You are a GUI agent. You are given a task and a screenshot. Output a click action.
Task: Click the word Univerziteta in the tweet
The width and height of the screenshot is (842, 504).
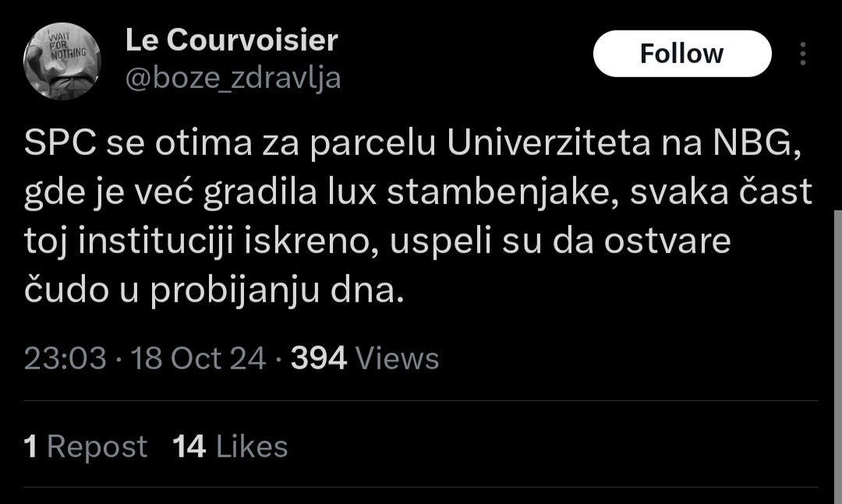[536, 145]
